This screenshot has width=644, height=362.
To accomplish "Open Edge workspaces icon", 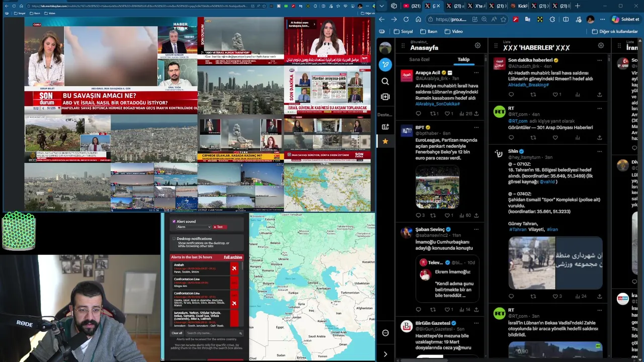I will pyautogui.click(x=394, y=6).
